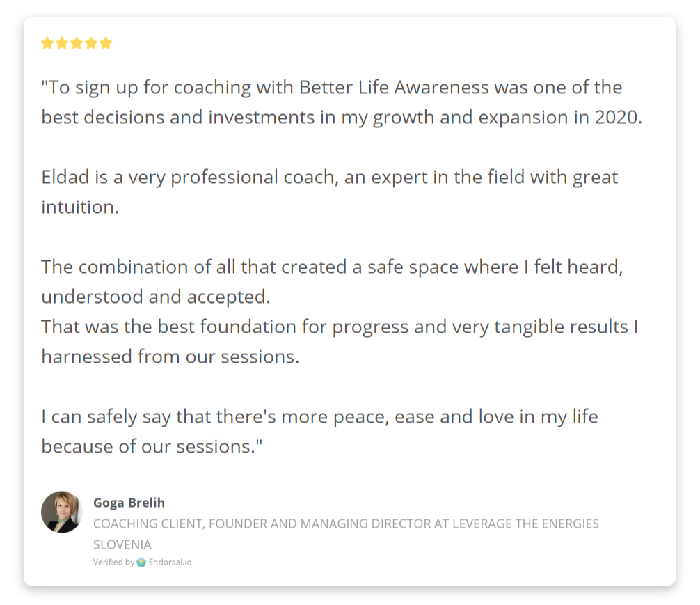Click the COACHING CLIENT job title line
The width and height of the screenshot is (700, 605).
pyautogui.click(x=346, y=524)
